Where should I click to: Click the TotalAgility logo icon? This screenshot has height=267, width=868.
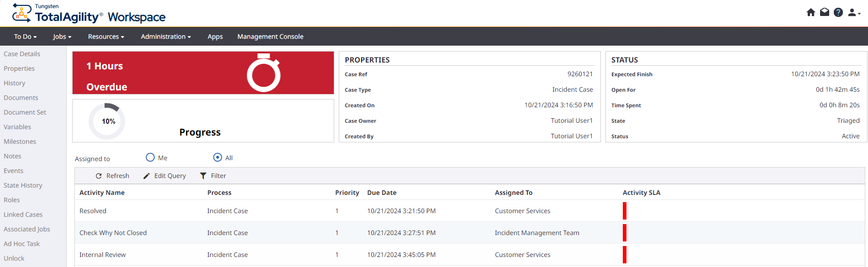coord(21,13)
